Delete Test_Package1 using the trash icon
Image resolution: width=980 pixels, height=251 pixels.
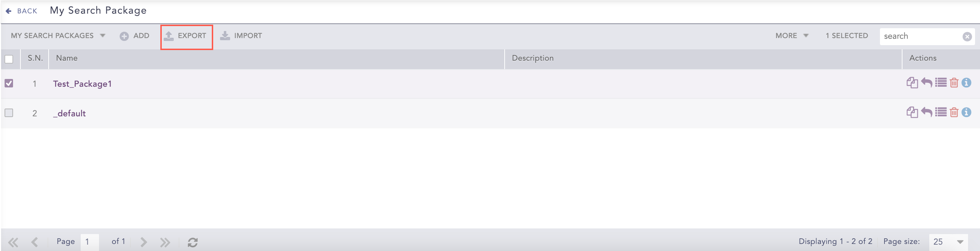(954, 82)
